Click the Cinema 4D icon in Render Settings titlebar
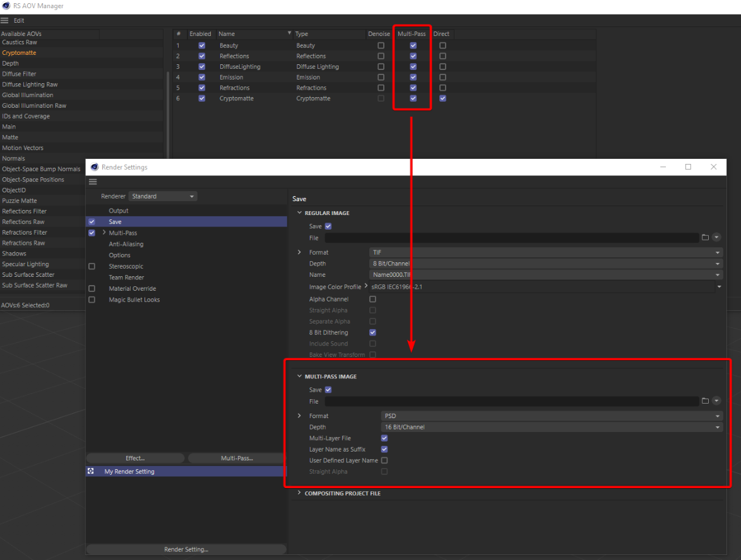Viewport: 741px width, 560px height. pyautogui.click(x=94, y=166)
